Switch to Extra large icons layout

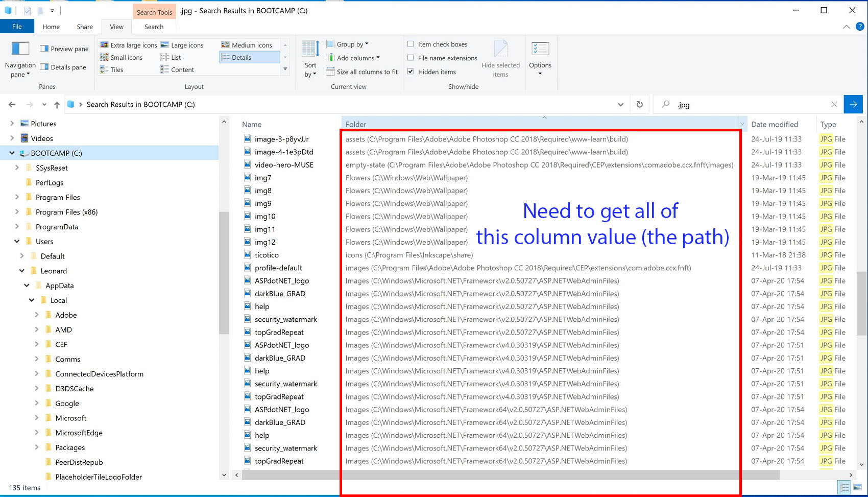click(x=129, y=45)
